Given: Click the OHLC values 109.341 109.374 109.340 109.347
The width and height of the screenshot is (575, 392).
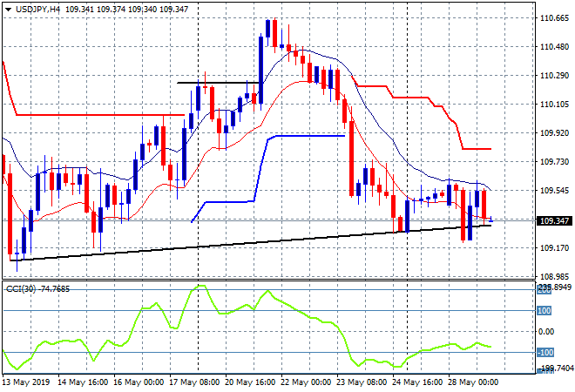Looking at the screenshot, I should coord(127,10).
